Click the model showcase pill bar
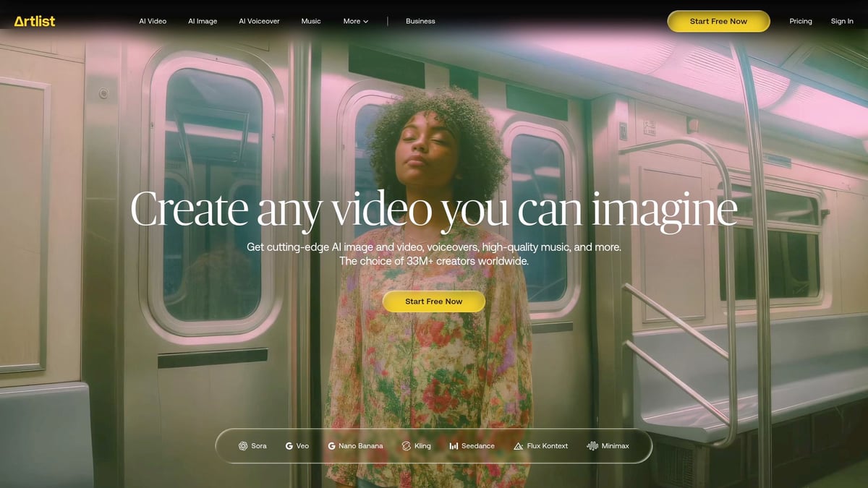The height and width of the screenshot is (488, 868). pyautogui.click(x=434, y=446)
